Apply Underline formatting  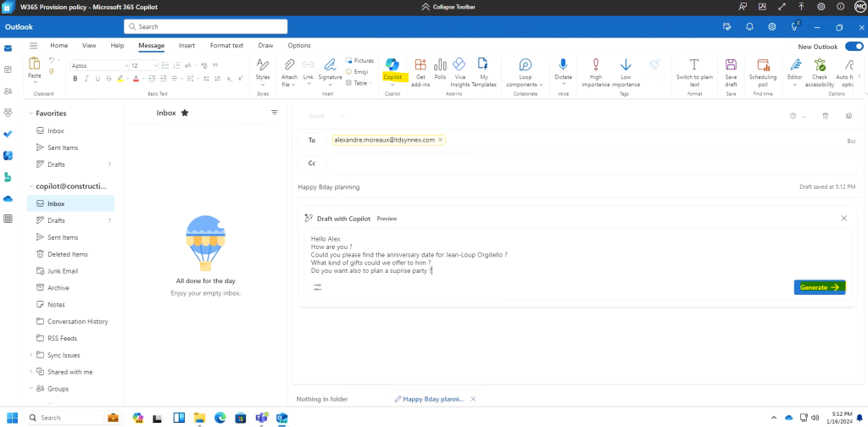[x=97, y=79]
